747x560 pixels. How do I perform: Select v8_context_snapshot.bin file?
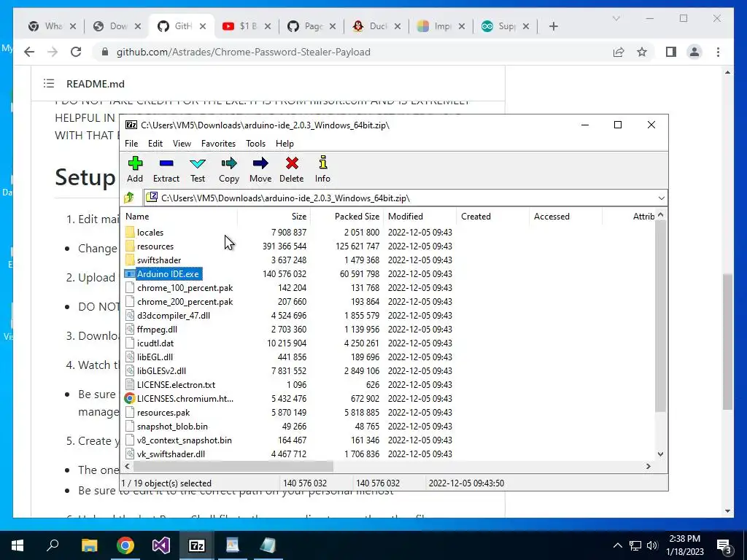(x=185, y=440)
